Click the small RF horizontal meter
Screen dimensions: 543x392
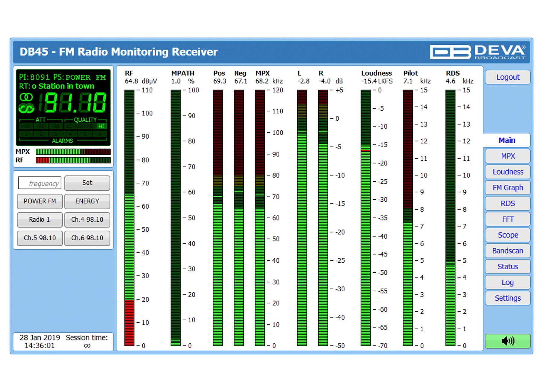point(73,160)
